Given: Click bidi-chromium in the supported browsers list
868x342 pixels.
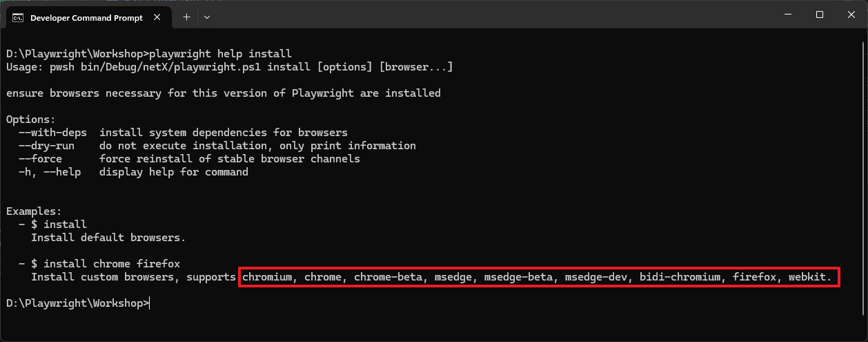Looking at the screenshot, I should [x=680, y=277].
